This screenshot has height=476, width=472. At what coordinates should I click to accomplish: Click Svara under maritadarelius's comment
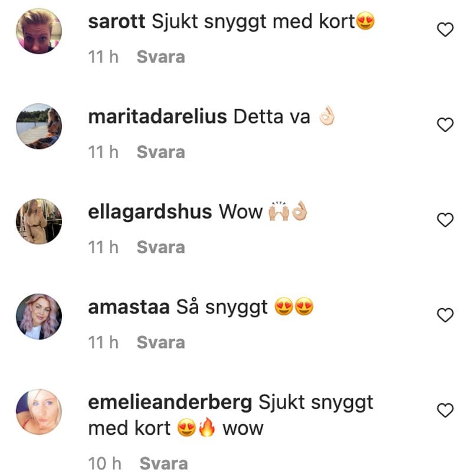(x=160, y=152)
